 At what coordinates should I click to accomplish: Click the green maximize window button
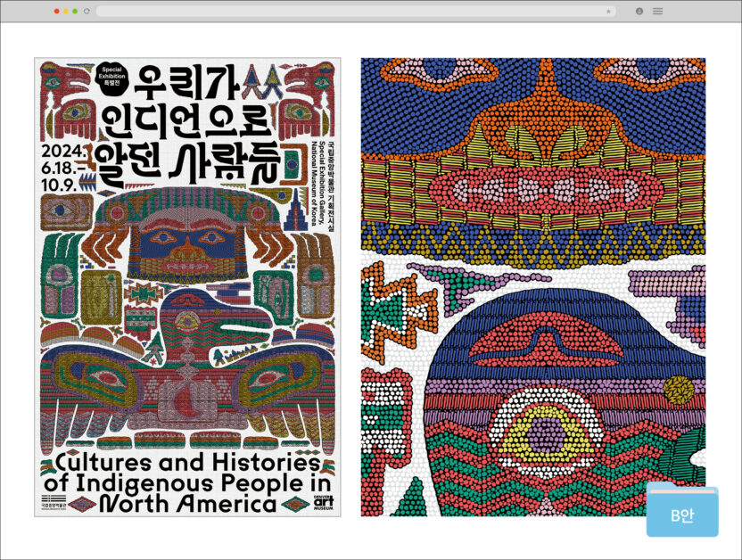[x=75, y=11]
